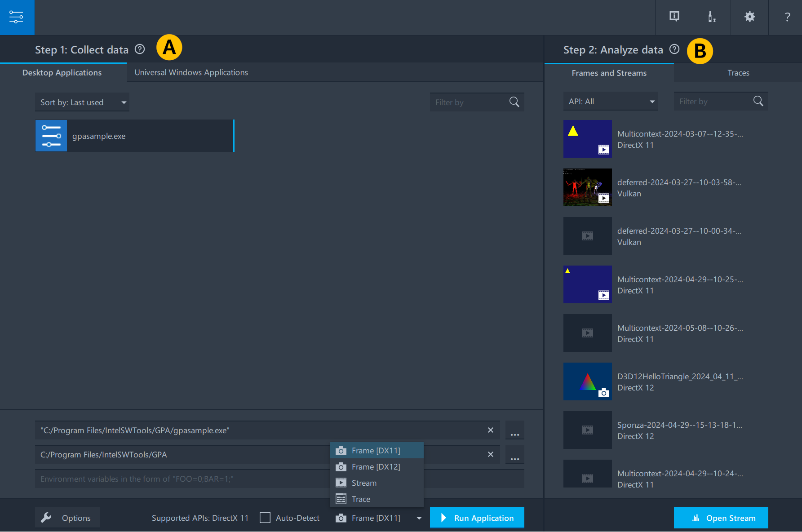
Task: Switch to Universal Windows Applications tab
Action: tap(191, 72)
